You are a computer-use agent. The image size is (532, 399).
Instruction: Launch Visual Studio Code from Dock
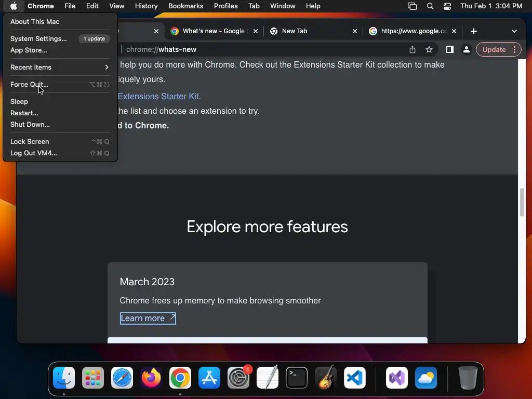tap(355, 378)
